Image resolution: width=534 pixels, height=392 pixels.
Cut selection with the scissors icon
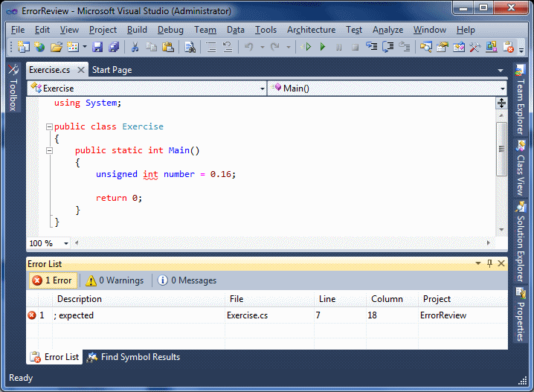tap(135, 47)
